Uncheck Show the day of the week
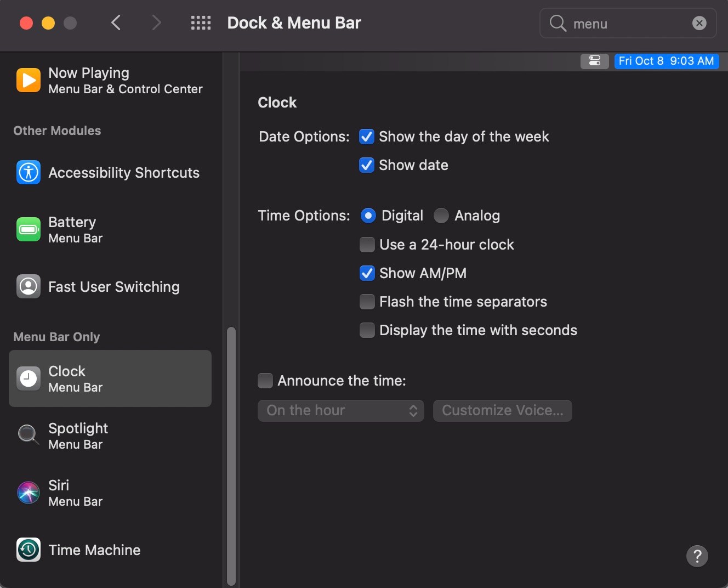The height and width of the screenshot is (588, 728). tap(367, 137)
